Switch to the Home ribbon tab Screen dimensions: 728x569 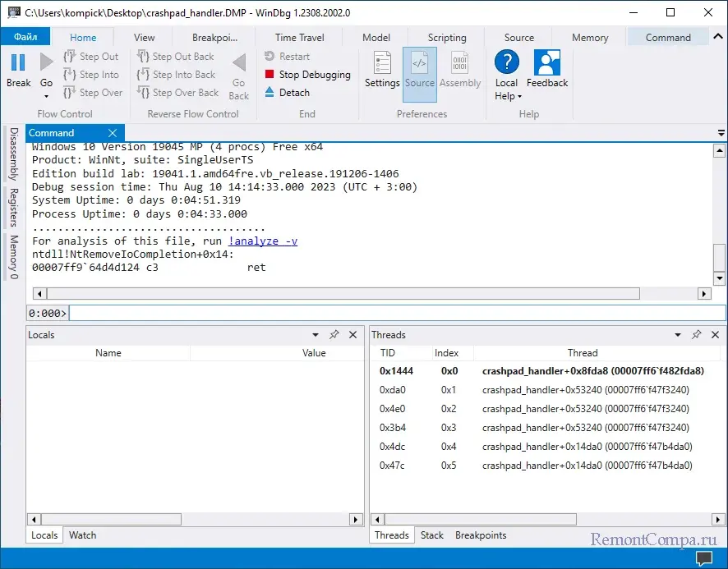[83, 38]
